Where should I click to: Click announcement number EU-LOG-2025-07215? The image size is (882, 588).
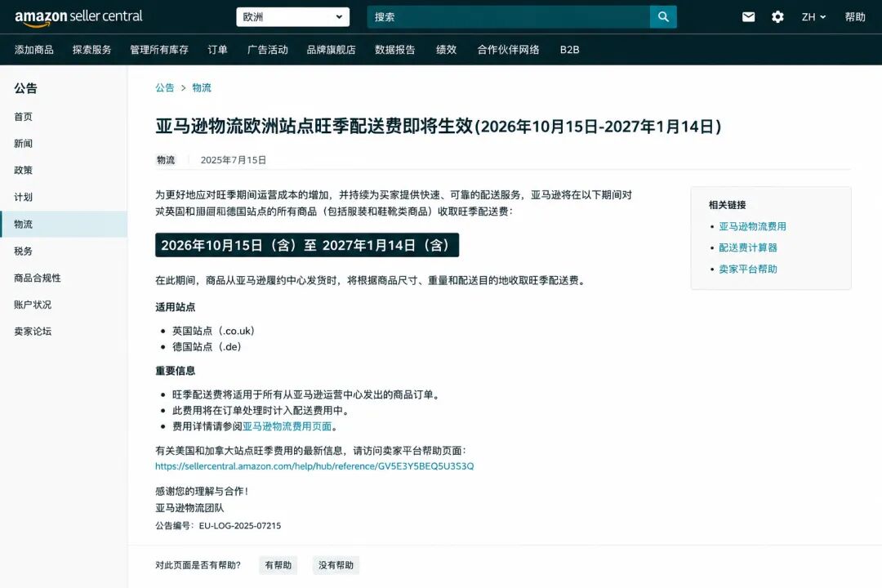(x=240, y=526)
